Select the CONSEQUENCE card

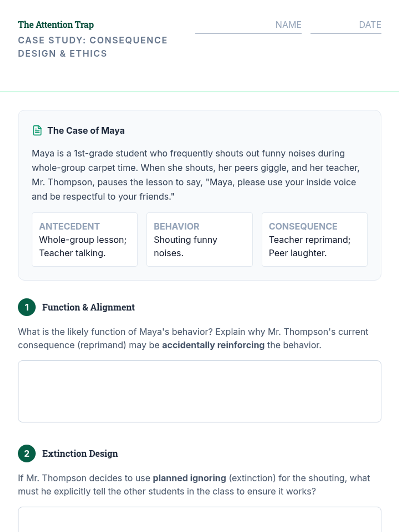(315, 239)
